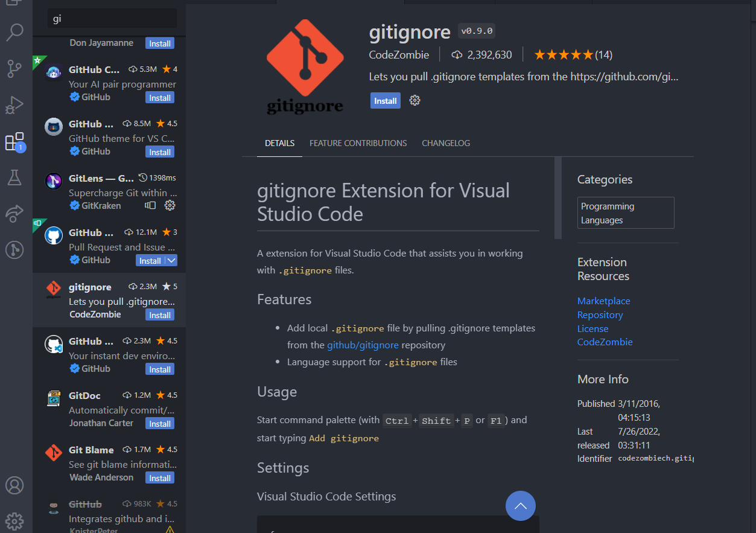
Task: Open the Live Share arrow icon
Action: click(x=14, y=213)
